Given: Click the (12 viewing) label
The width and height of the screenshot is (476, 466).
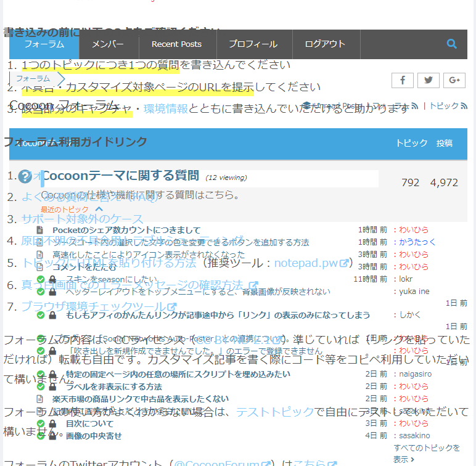Looking at the screenshot, I should click(226, 178).
